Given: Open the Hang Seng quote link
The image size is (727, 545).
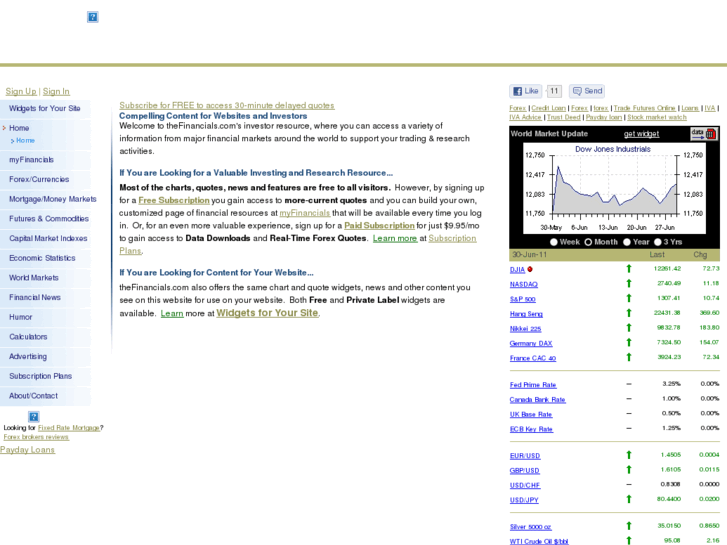Looking at the screenshot, I should click(x=526, y=314).
